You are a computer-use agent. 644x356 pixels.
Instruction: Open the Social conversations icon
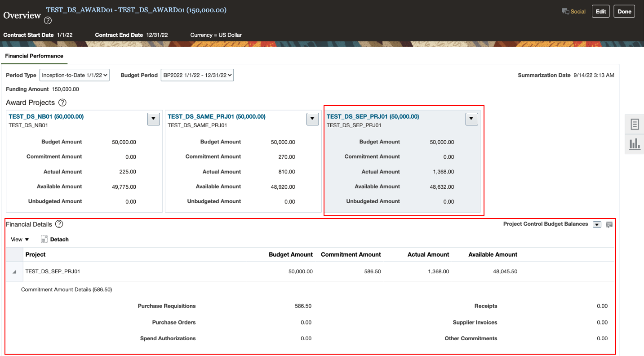tap(565, 12)
